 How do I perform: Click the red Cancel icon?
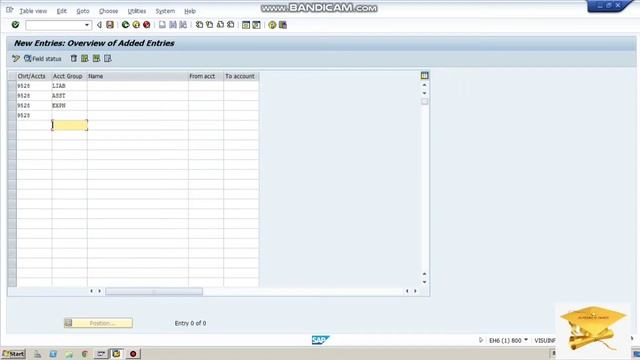(147, 25)
